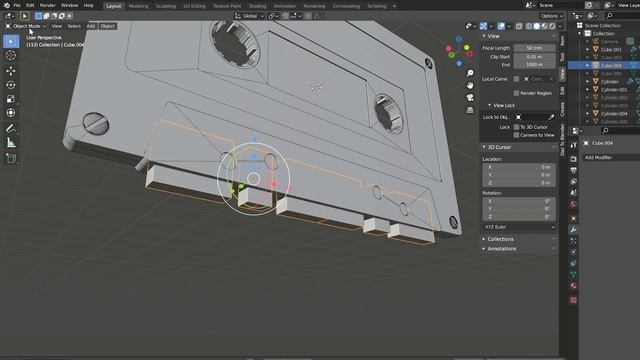640x360 pixels.
Task: Open the Output properties tab icon
Action: point(573,170)
